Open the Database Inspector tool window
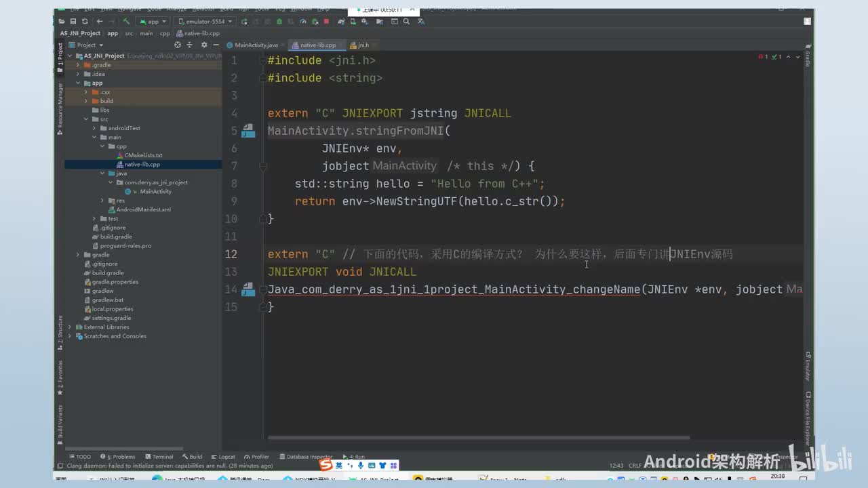 click(306, 457)
